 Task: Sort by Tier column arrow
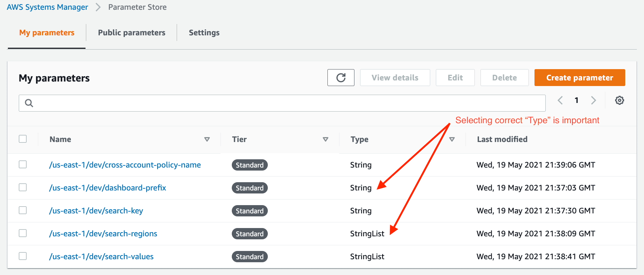(x=326, y=139)
